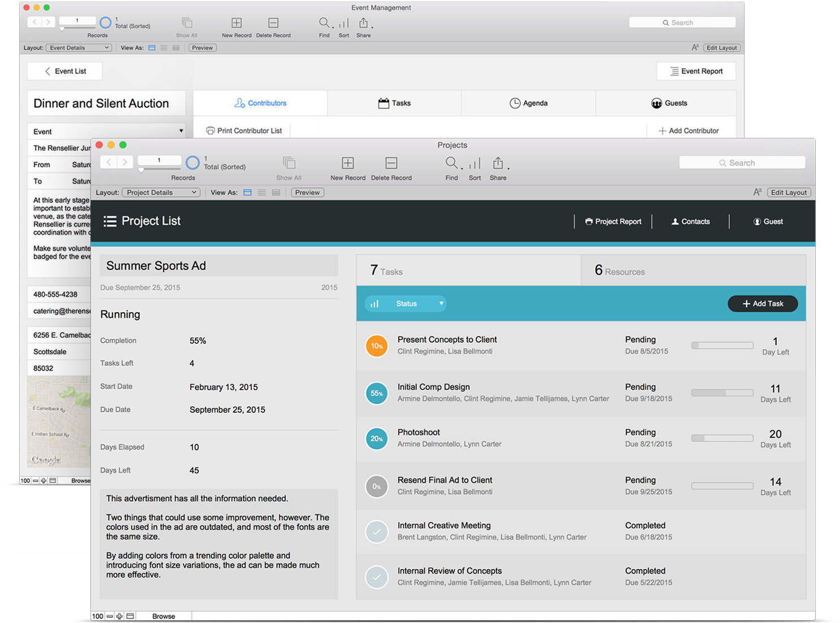Collapse the Event section disclosure arrow
This screenshot has height=623, width=840.
tap(181, 130)
